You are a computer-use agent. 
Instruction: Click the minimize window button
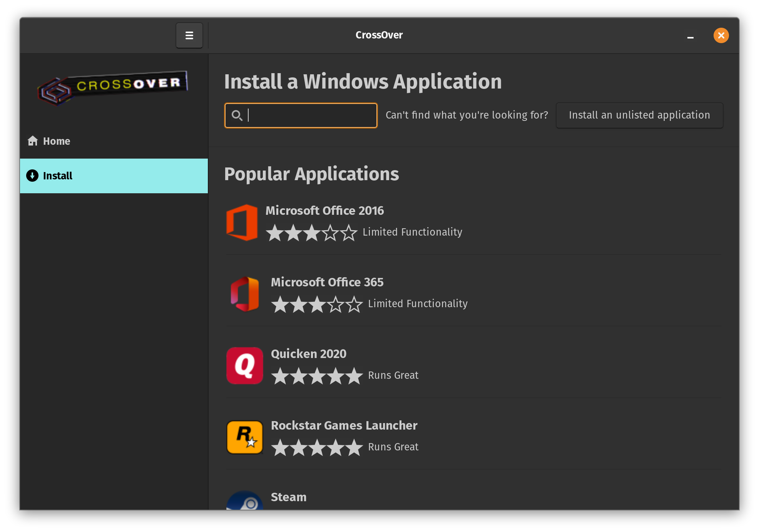point(690,36)
